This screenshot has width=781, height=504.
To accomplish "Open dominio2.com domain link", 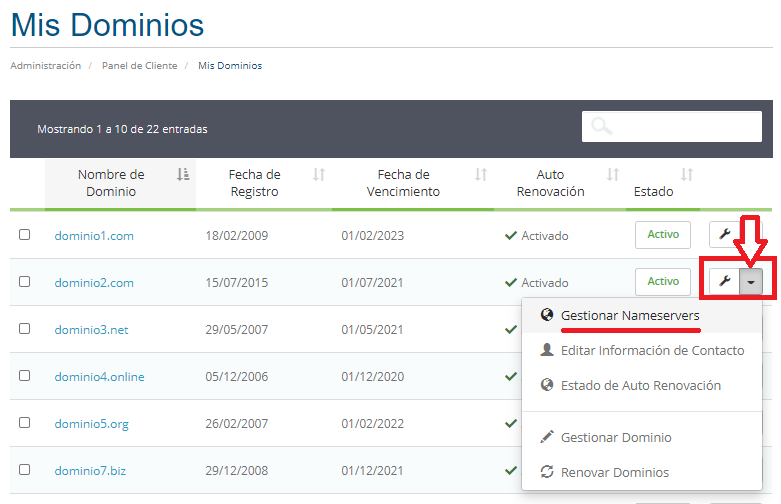I will (x=94, y=282).
